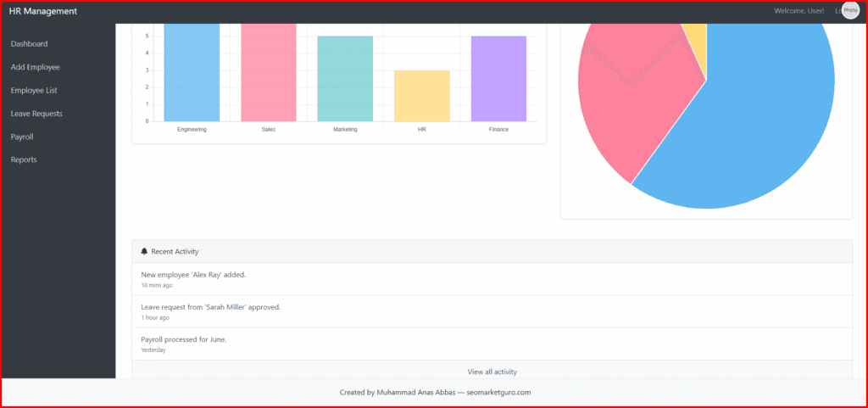Viewport: 868px width, 408px height.
Task: Click the bell icon beside Recent Activity
Action: pyautogui.click(x=144, y=252)
